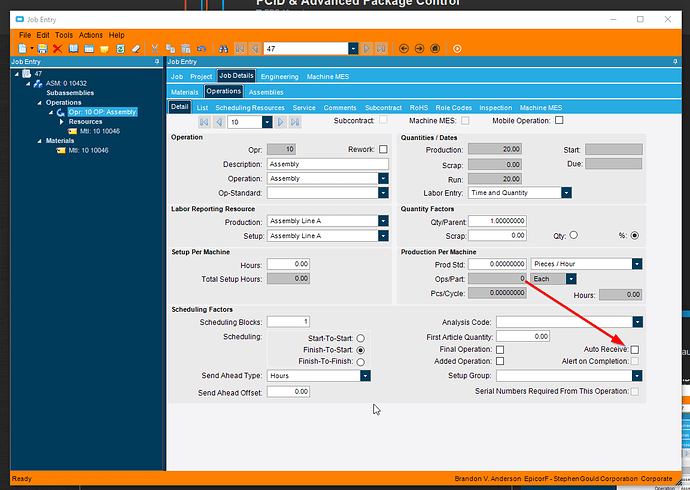Image resolution: width=690 pixels, height=490 pixels.
Task: Go to previous operation in Detail navigator
Action: click(x=219, y=122)
